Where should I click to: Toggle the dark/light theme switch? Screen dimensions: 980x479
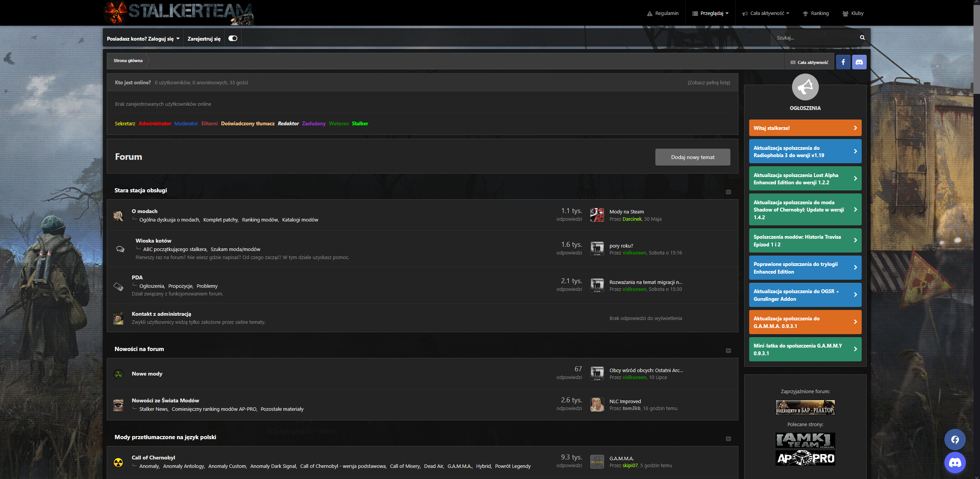233,38
